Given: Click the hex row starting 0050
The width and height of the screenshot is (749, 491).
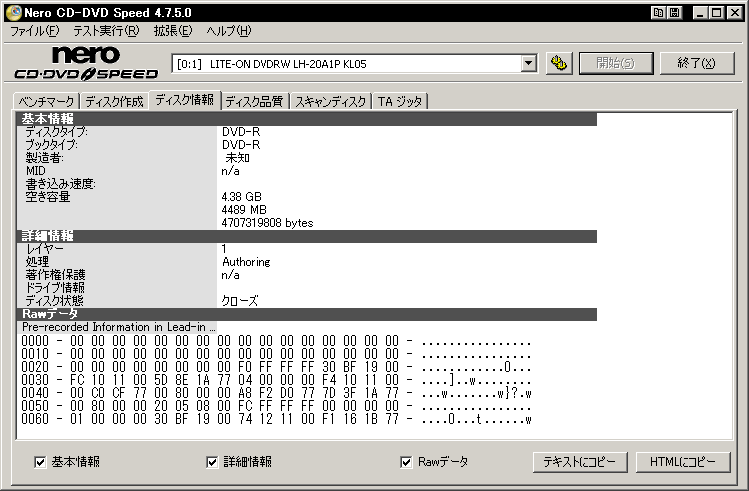Looking at the screenshot, I should pos(276,406).
